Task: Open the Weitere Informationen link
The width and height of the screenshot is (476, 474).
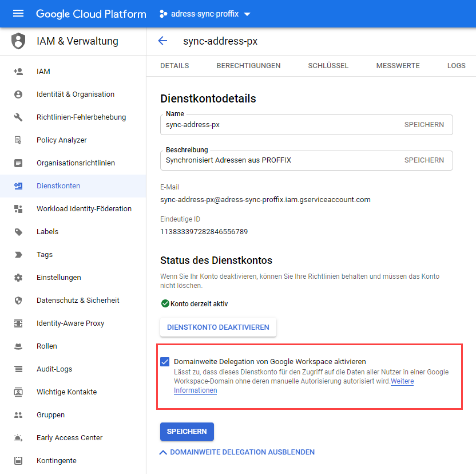Action: tap(195, 390)
